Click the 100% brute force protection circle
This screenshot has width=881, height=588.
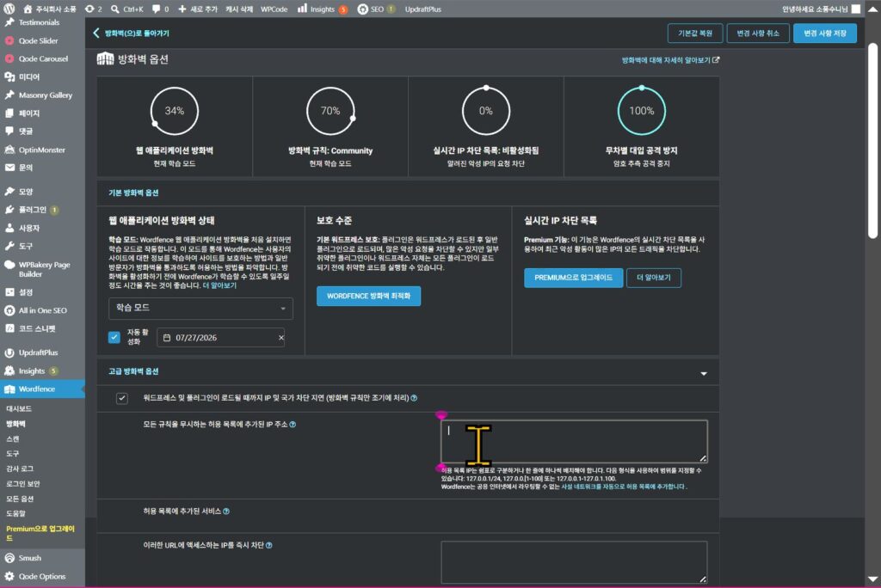click(642, 111)
